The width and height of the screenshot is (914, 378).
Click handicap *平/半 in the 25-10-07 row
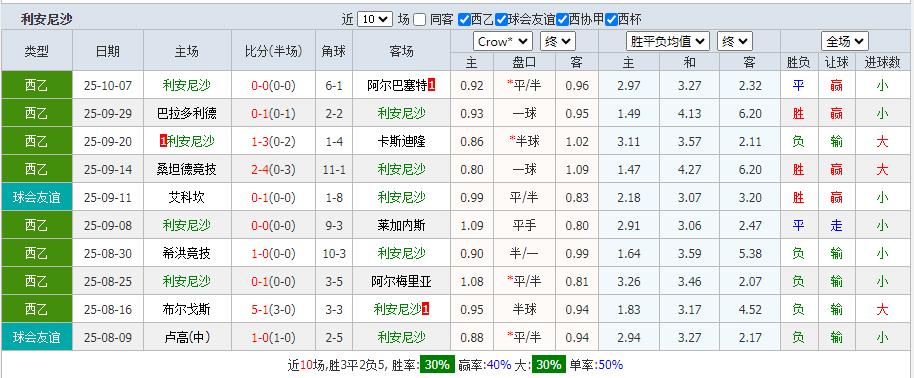[524, 86]
